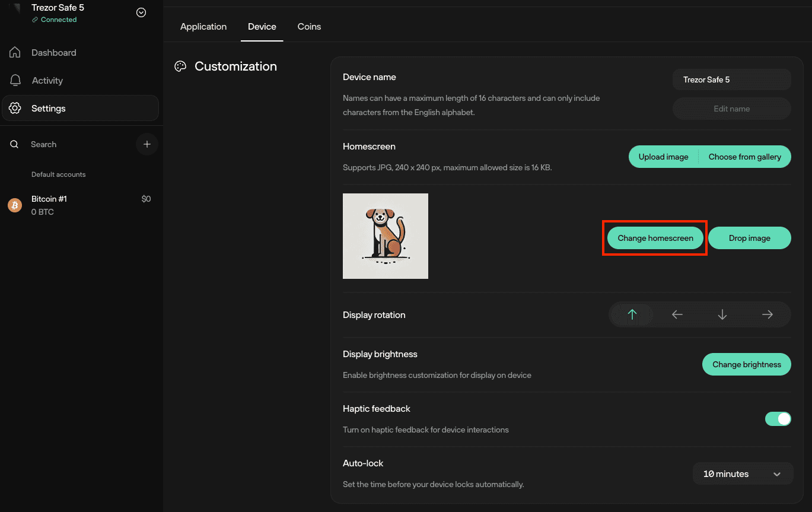The image size is (812, 512).
Task: Add account with the plus icon
Action: (147, 144)
